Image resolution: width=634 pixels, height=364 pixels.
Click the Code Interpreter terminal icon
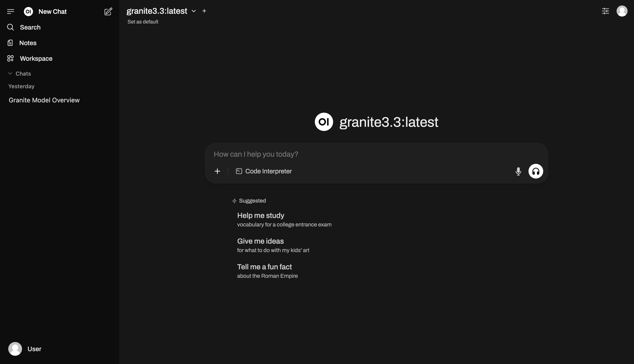click(239, 171)
